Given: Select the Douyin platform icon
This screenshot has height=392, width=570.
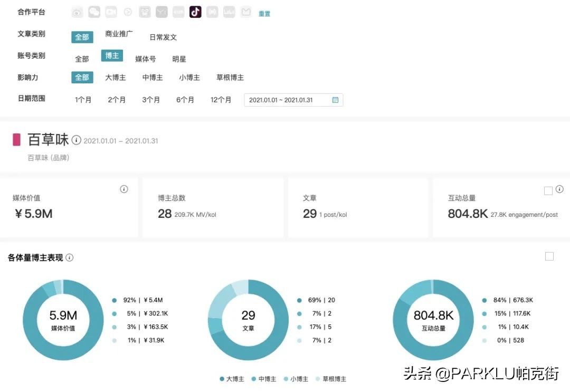Looking at the screenshot, I should pos(195,12).
